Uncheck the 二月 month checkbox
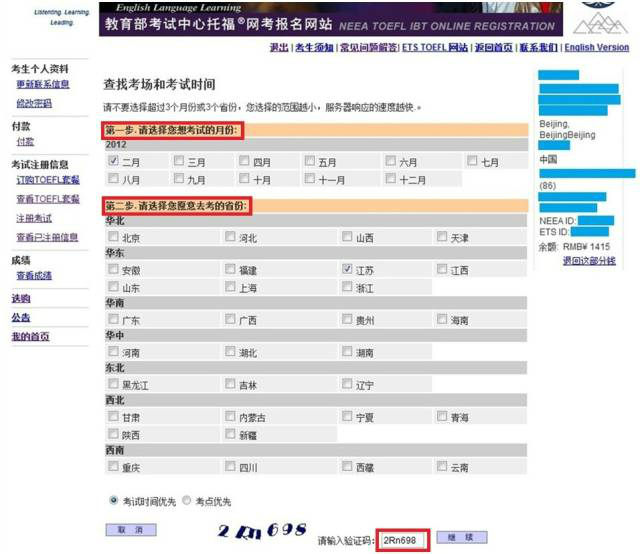640x554 pixels. 114,161
